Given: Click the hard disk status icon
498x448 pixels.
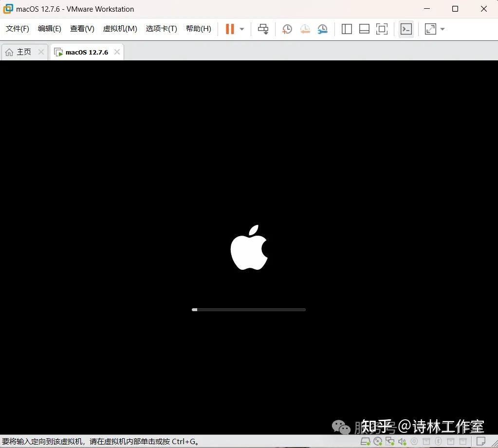Looking at the screenshot, I should (365, 441).
